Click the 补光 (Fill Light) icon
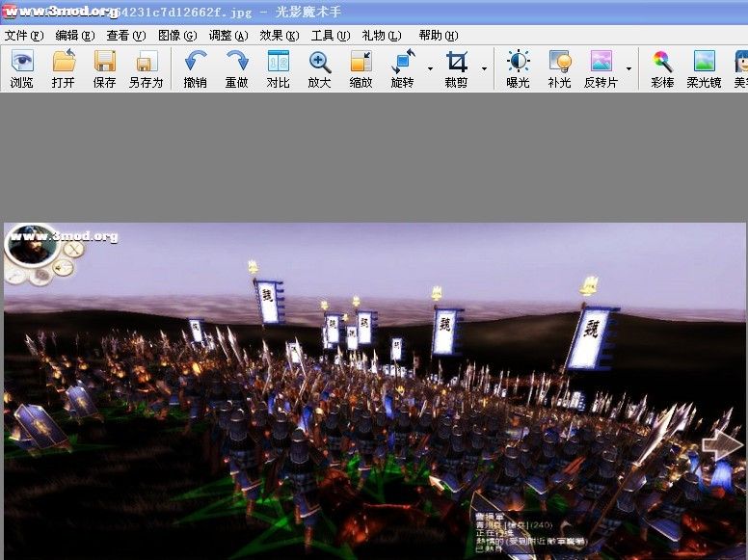The image size is (748, 560). pyautogui.click(x=559, y=68)
